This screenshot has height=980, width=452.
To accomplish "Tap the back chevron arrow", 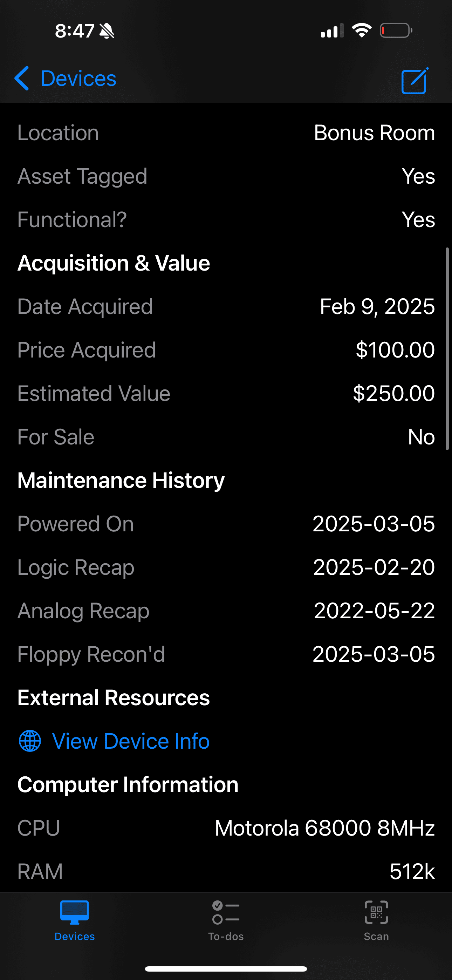I will coord(22,79).
